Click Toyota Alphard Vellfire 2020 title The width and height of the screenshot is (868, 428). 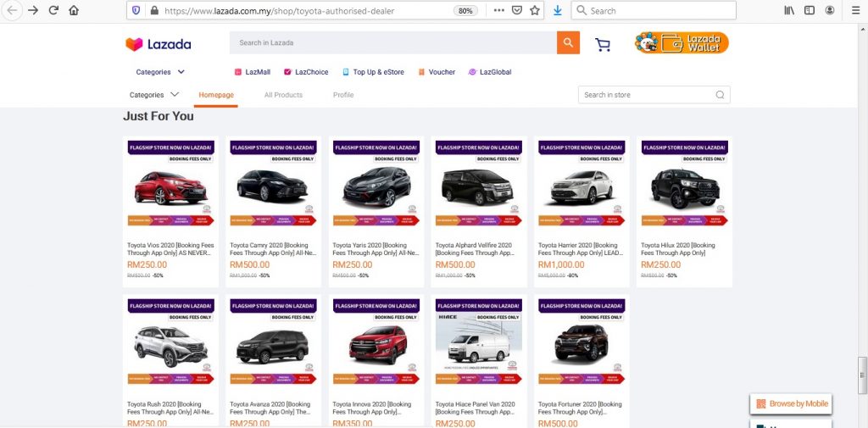(475, 249)
